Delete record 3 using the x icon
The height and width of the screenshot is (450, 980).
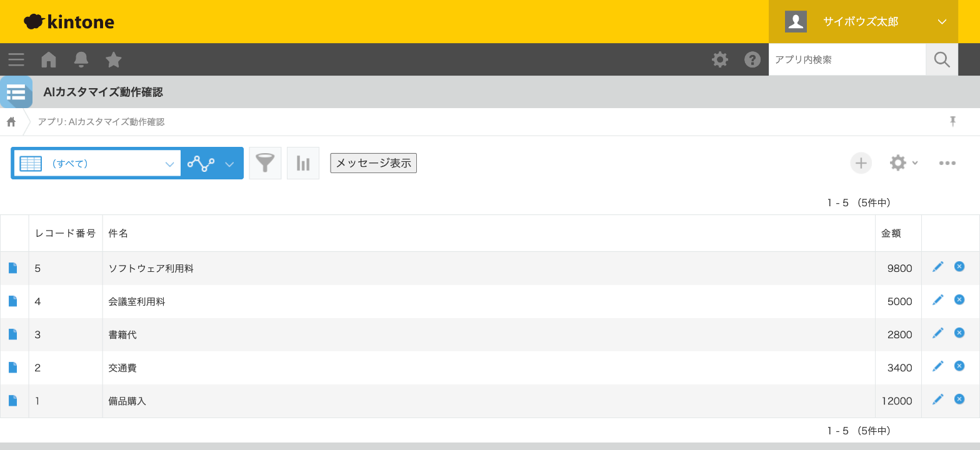pyautogui.click(x=959, y=332)
